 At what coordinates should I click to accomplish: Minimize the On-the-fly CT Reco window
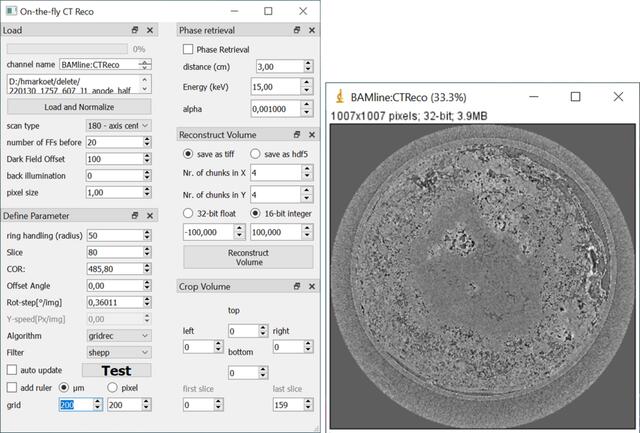(x=234, y=11)
